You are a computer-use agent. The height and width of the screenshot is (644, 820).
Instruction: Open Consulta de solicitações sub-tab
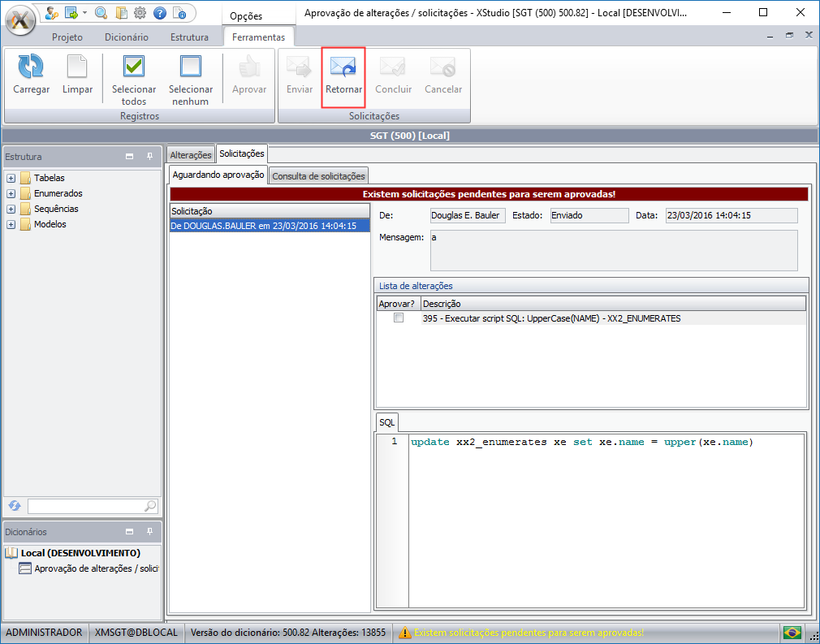pyautogui.click(x=318, y=175)
